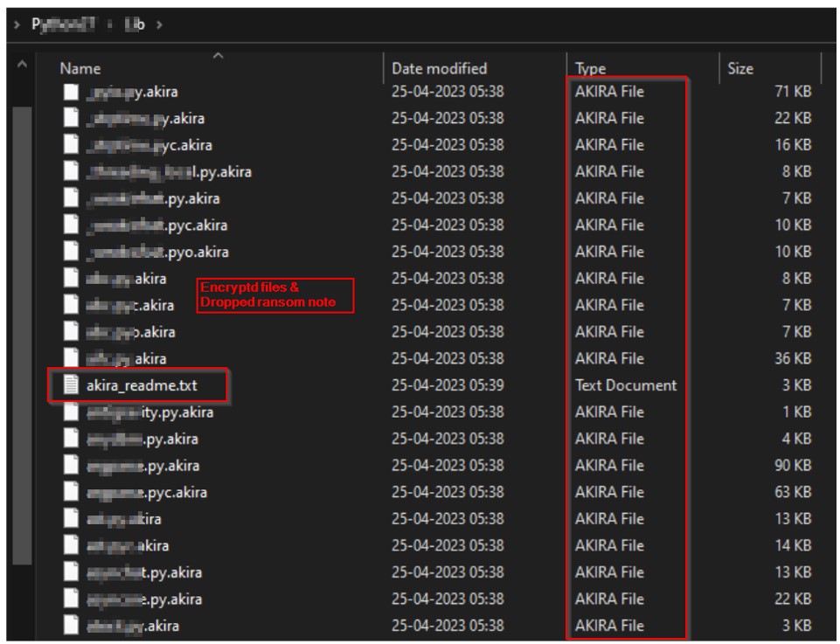
Task: Open the Lib breadcrumb segment
Action: pos(135,24)
